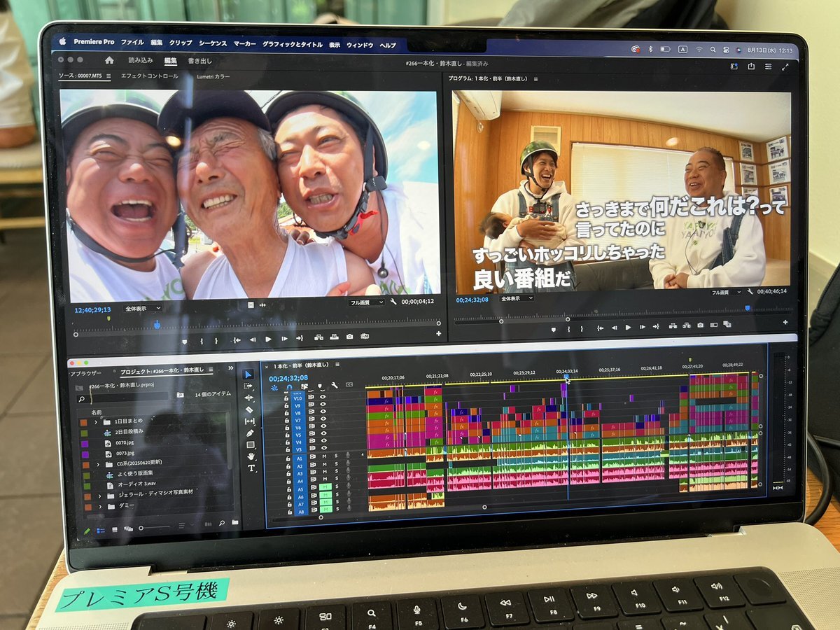Open the source monitor zoom dropdown 全体表示
840x630 pixels.
[142, 308]
